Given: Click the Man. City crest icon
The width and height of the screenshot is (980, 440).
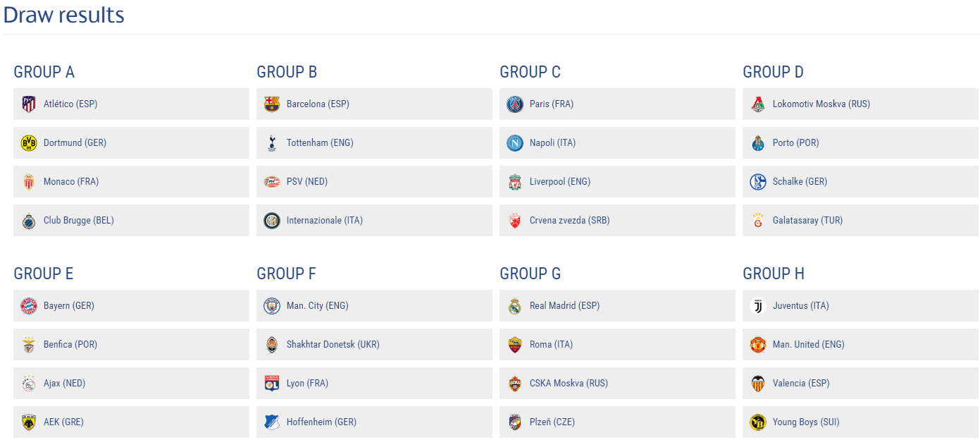Looking at the screenshot, I should pos(272,306).
